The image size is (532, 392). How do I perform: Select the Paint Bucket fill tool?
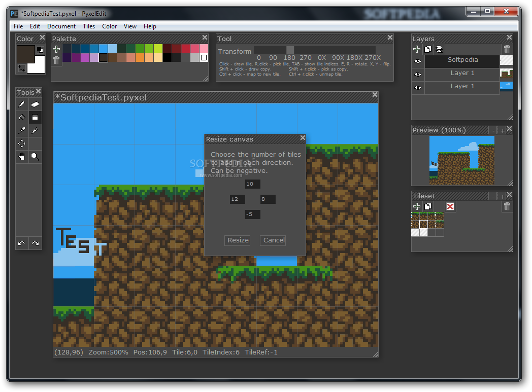click(x=22, y=117)
